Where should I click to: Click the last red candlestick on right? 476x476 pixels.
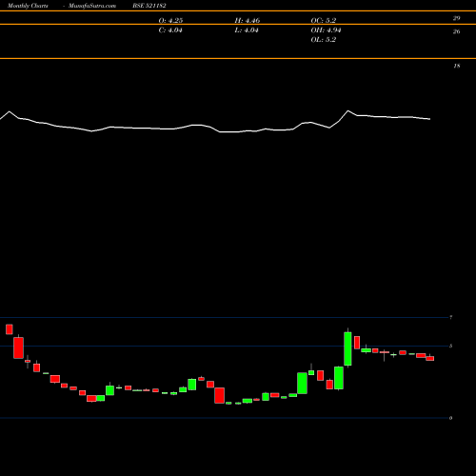[430, 358]
